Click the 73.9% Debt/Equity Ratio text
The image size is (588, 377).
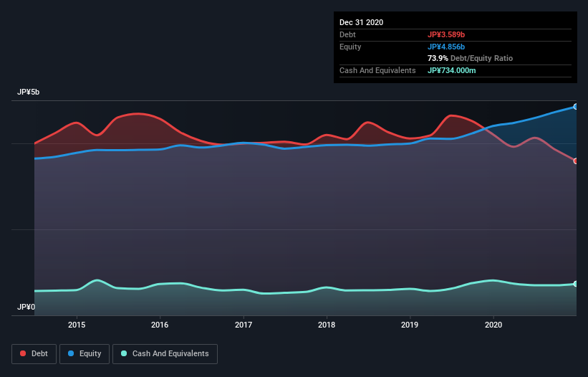470,59
